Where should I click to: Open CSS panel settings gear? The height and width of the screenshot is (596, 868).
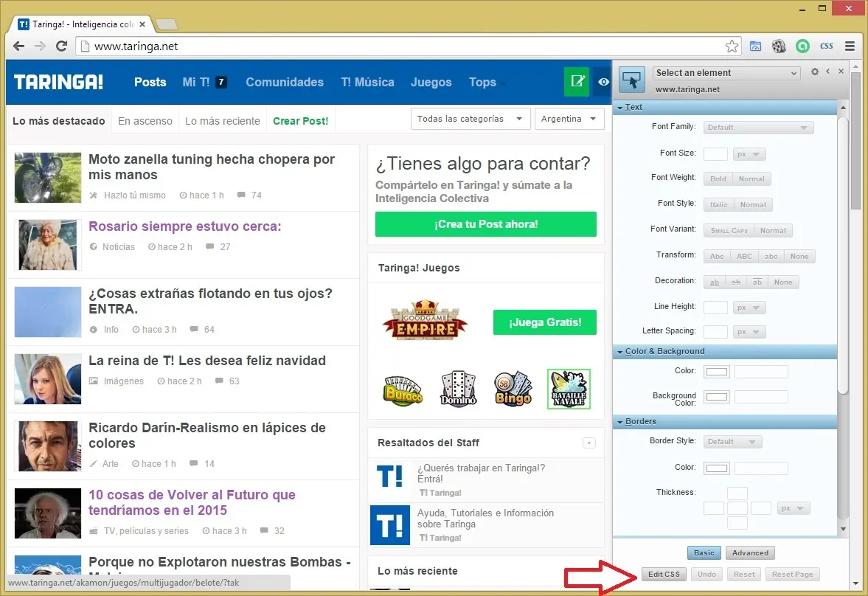click(x=815, y=72)
